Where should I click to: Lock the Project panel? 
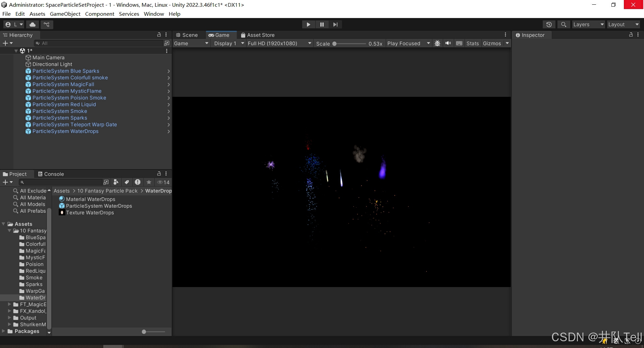pos(159,173)
